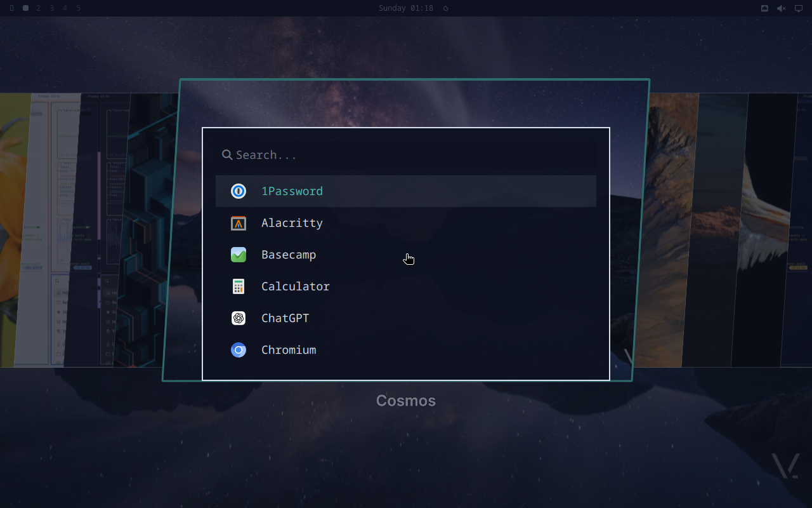Open Basecamp using its green checkmark icon

tap(239, 255)
